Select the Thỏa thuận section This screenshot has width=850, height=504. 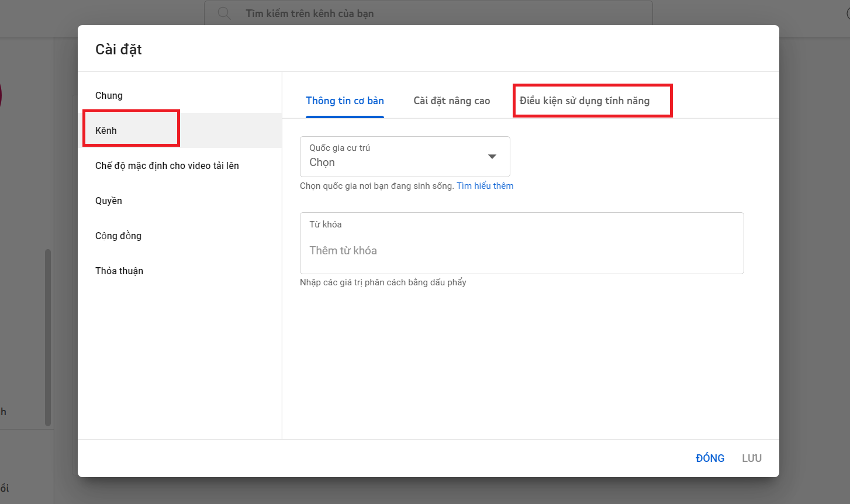coord(179,271)
